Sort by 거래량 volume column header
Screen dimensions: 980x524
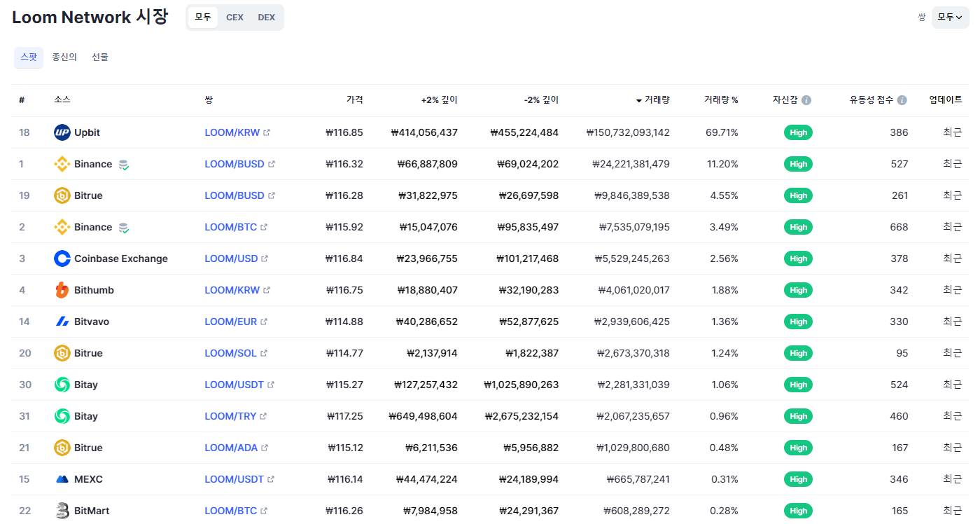pyautogui.click(x=652, y=100)
